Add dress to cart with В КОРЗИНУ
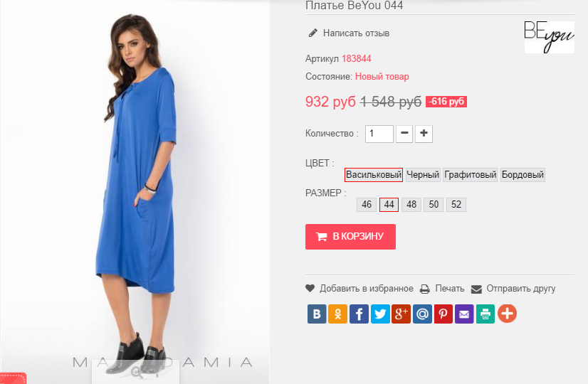Image resolution: width=588 pixels, height=384 pixels. (350, 237)
